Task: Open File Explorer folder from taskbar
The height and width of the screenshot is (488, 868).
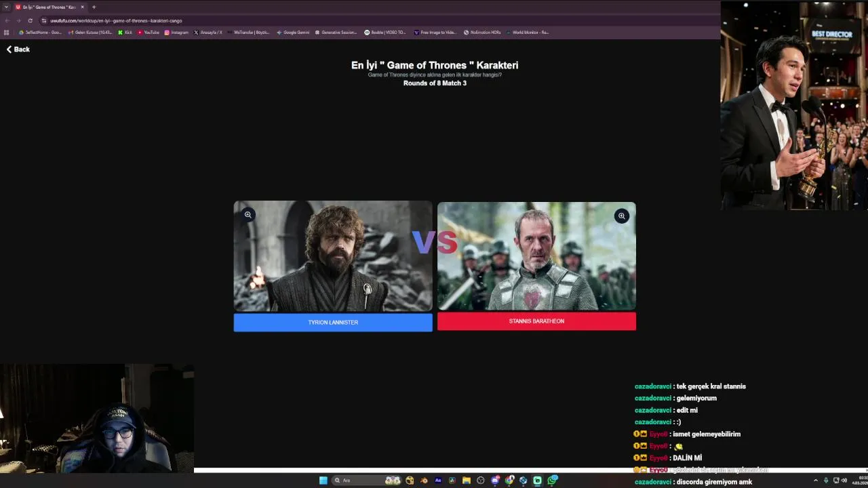Action: tap(467, 481)
